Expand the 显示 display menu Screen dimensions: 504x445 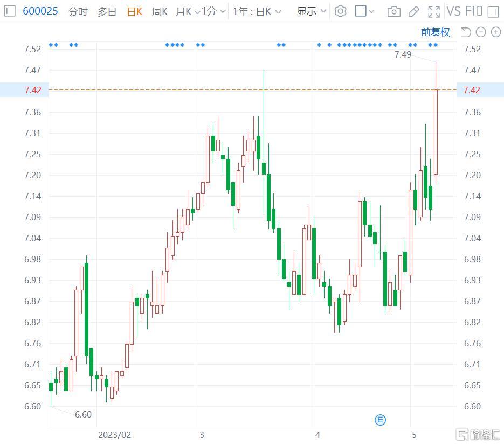[311, 11]
